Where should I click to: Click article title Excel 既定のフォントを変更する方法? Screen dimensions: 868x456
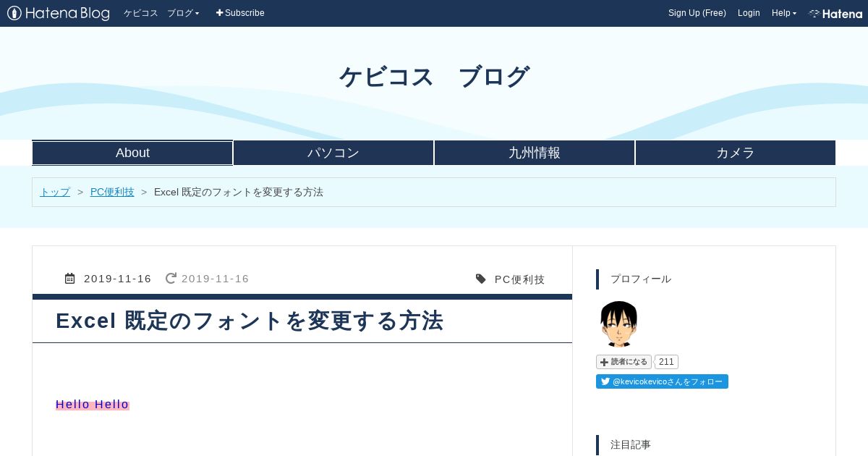point(250,321)
